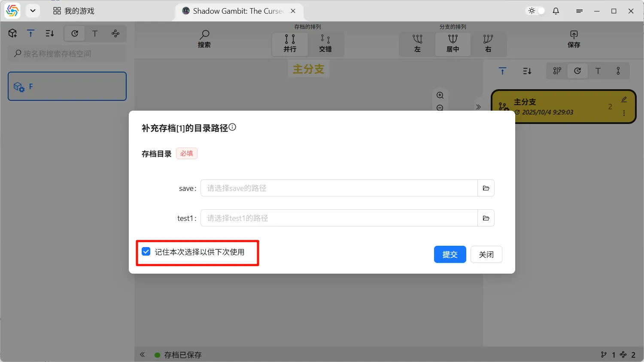The height and width of the screenshot is (362, 644).
Task: Click the 提交 submit button
Action: (x=450, y=254)
